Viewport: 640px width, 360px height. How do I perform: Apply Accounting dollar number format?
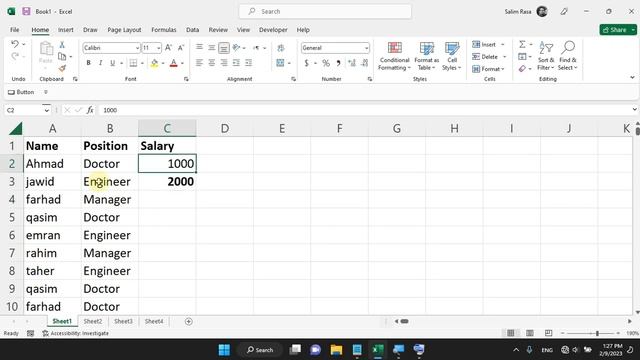tap(307, 63)
